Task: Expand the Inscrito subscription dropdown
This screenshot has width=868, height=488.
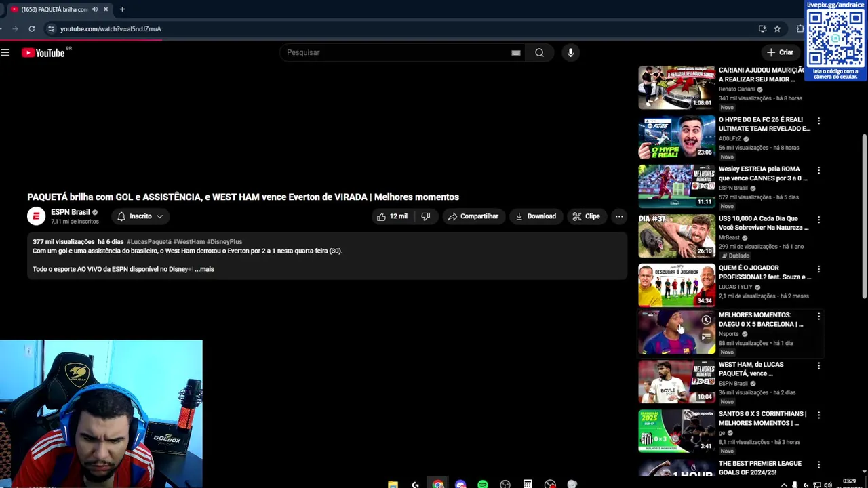Action: 140,216
